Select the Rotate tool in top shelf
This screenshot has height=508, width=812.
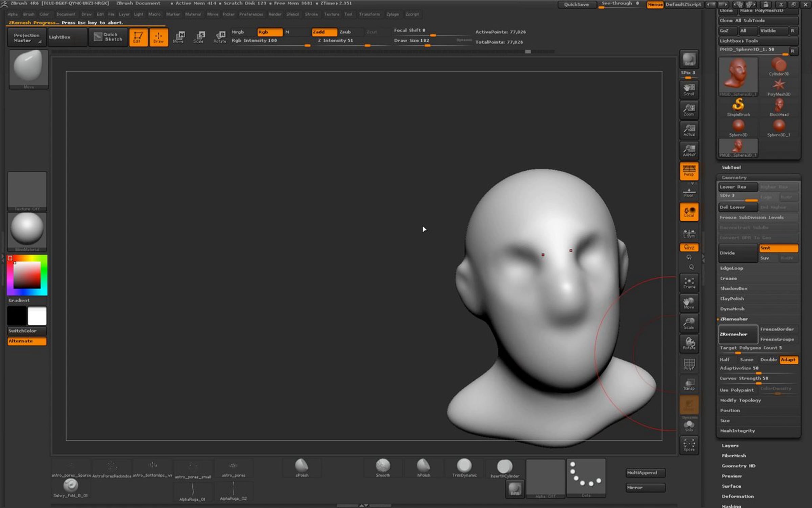point(220,37)
